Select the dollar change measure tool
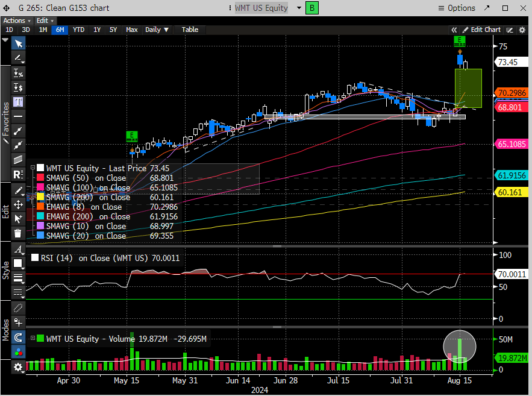The image size is (532, 396). pos(18,87)
